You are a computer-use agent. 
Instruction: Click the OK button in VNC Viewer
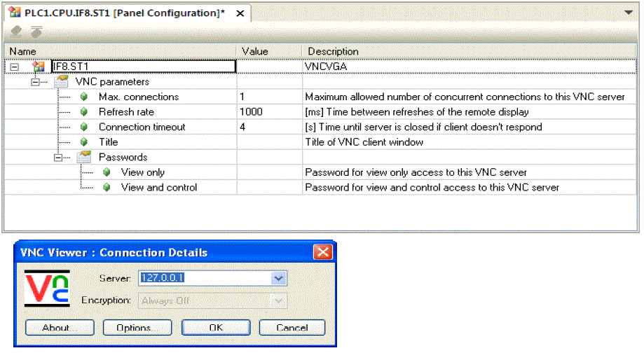[216, 328]
